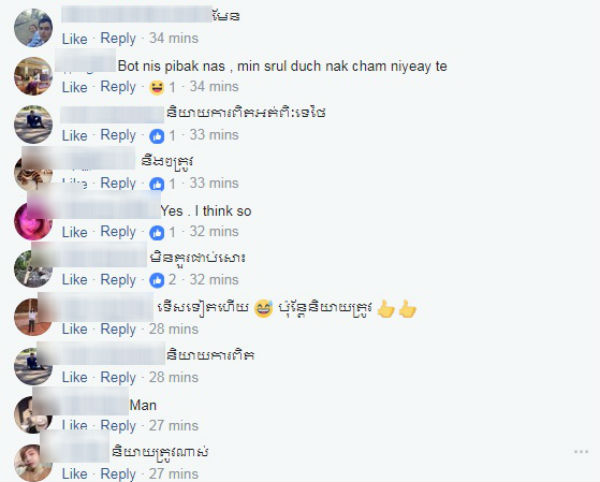Open the pink avatar of the 'Yes . I think so' commenter
This screenshot has height=482, width=600.
tap(33, 222)
